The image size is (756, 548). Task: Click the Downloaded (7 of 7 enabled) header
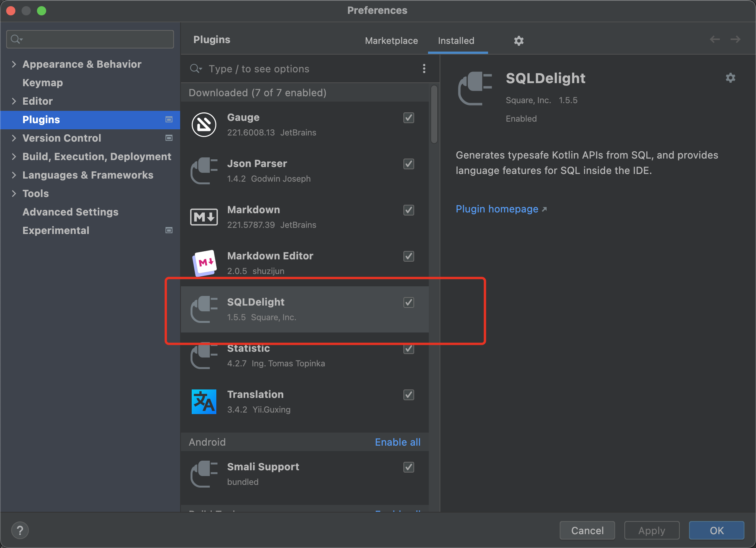257,93
